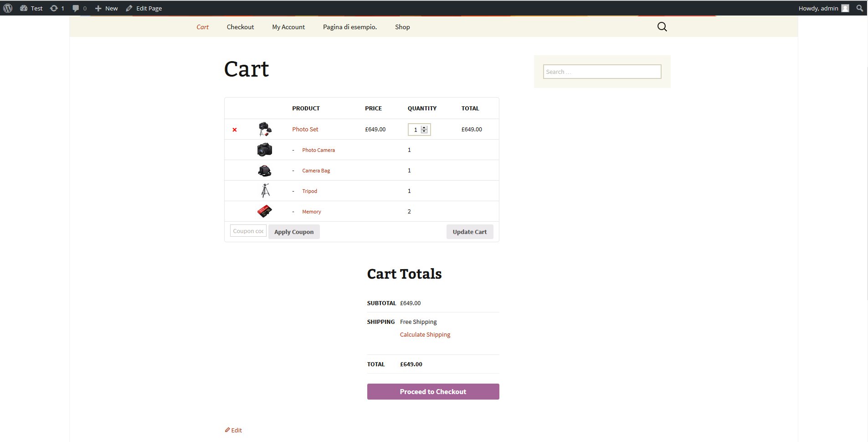Open the Test site dashboard menu

(31, 8)
